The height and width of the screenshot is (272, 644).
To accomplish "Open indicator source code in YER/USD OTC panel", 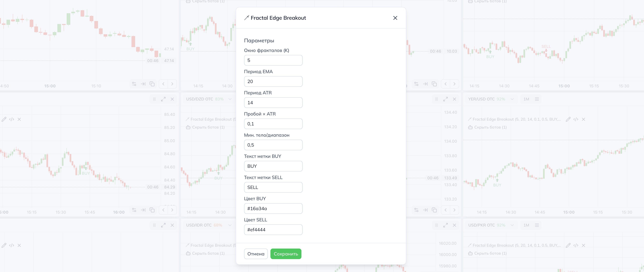I will tap(576, 119).
